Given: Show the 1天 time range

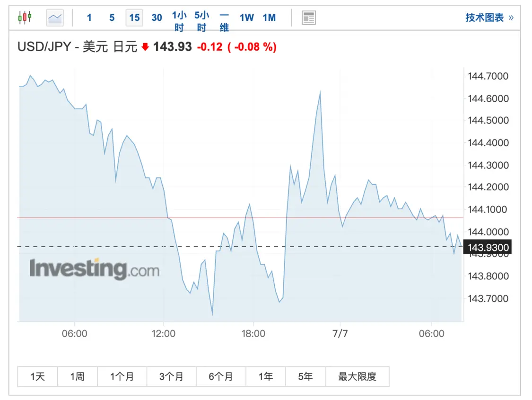Looking at the screenshot, I should pyautogui.click(x=37, y=376).
